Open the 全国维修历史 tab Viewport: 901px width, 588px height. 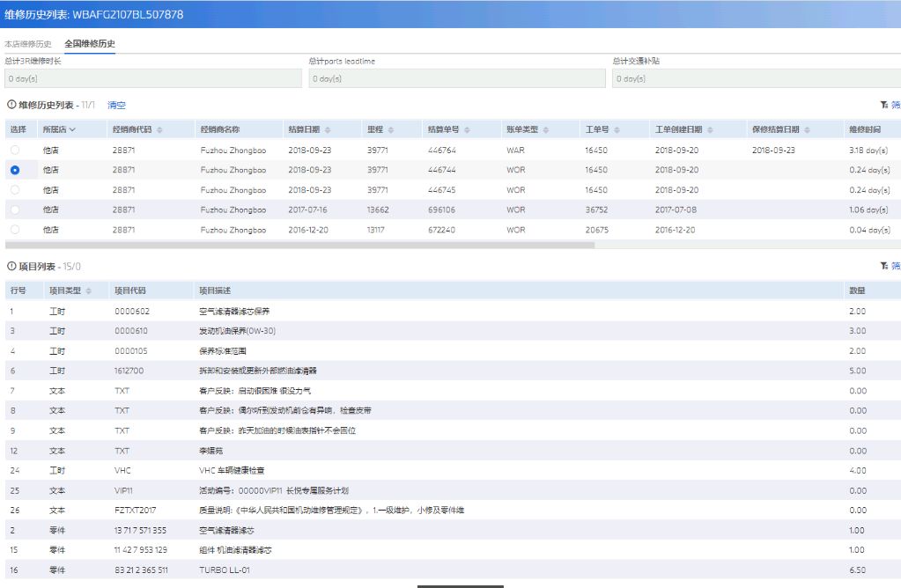pos(90,44)
